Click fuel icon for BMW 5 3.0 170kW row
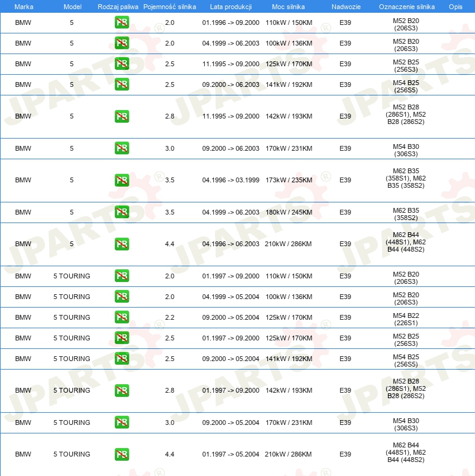This screenshot has height=476, width=475. pos(121,148)
